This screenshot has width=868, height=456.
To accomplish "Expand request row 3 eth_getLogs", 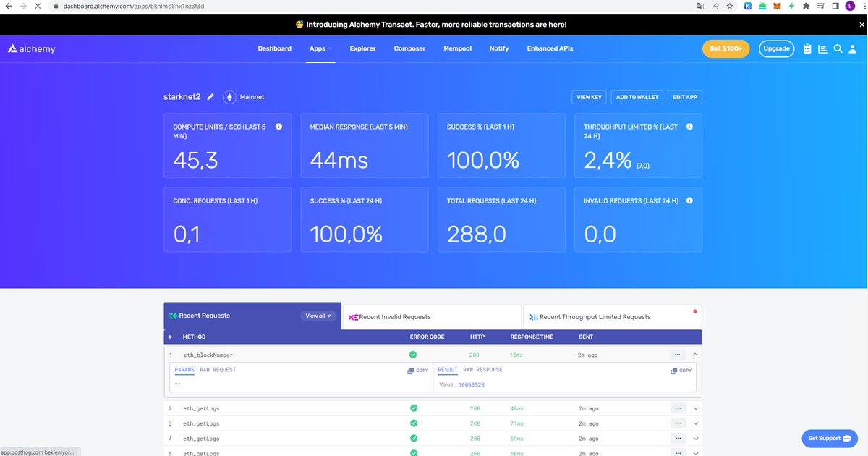I will (x=695, y=423).
